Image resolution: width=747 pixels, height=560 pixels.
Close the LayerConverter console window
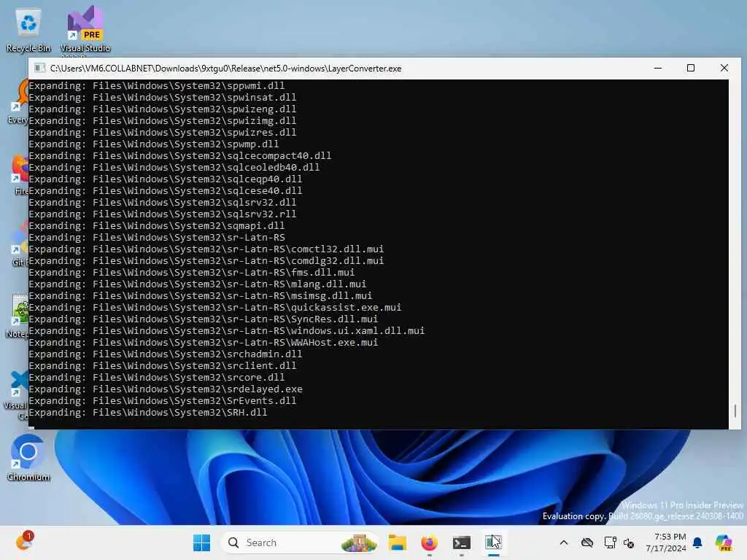(x=724, y=68)
